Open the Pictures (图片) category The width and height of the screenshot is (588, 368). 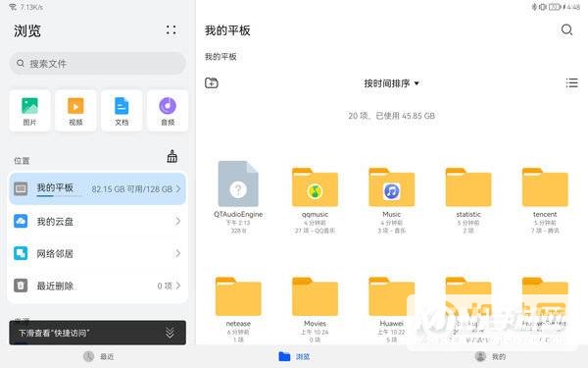29,111
